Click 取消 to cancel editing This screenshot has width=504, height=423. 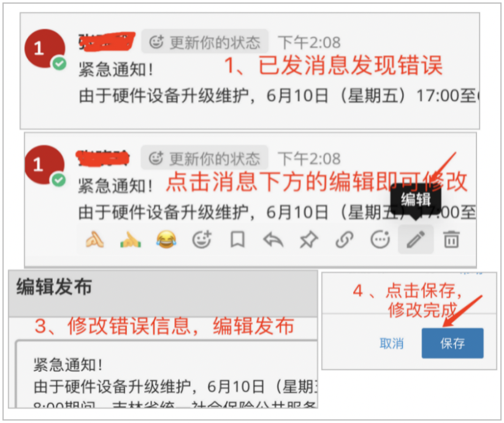pyautogui.click(x=392, y=343)
